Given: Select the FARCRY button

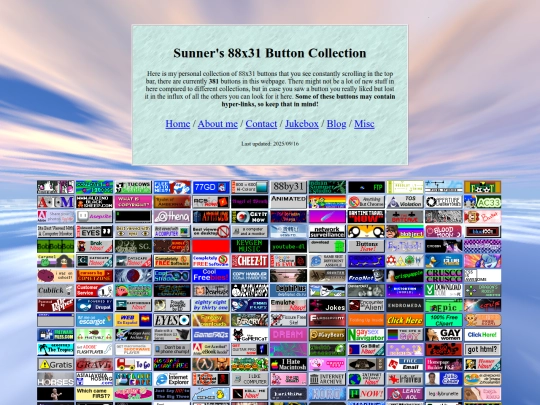Looking at the screenshot, I should tap(250, 320).
